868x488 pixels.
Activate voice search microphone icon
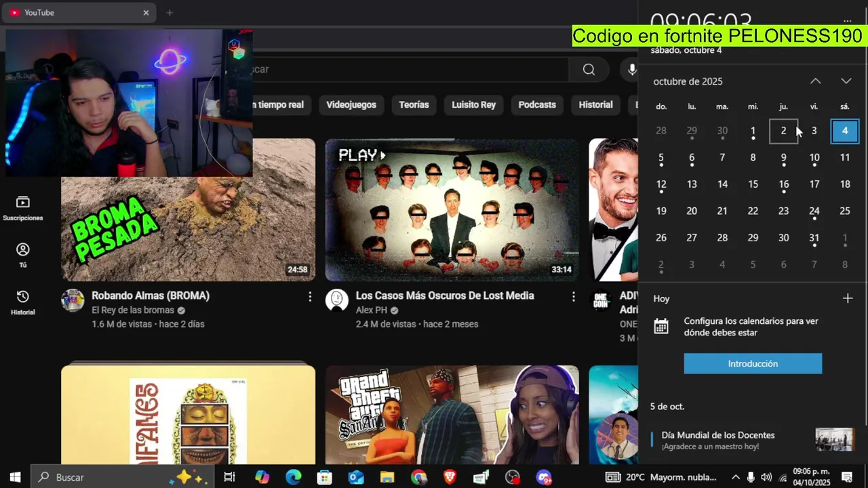[631, 69]
